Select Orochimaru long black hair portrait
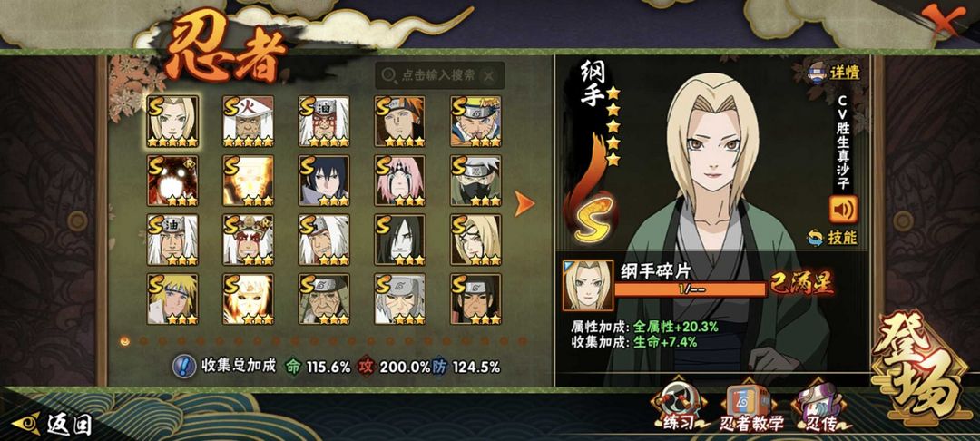The width and height of the screenshot is (980, 441). click(x=400, y=240)
